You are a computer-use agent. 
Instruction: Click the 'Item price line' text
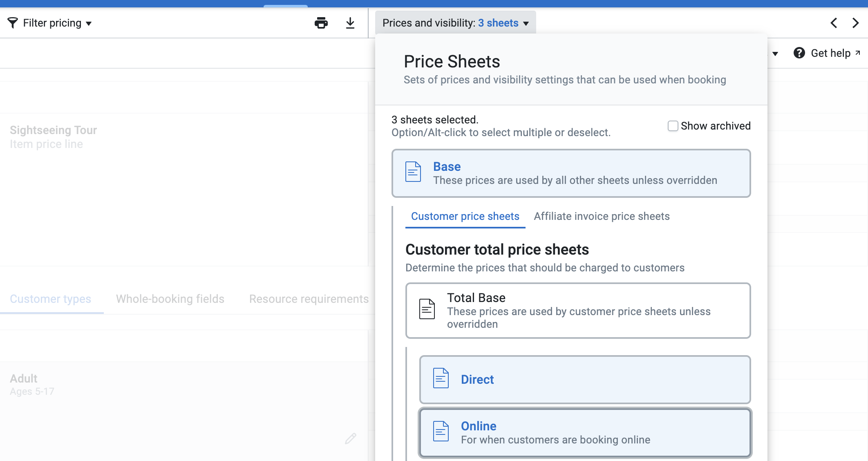click(x=46, y=144)
